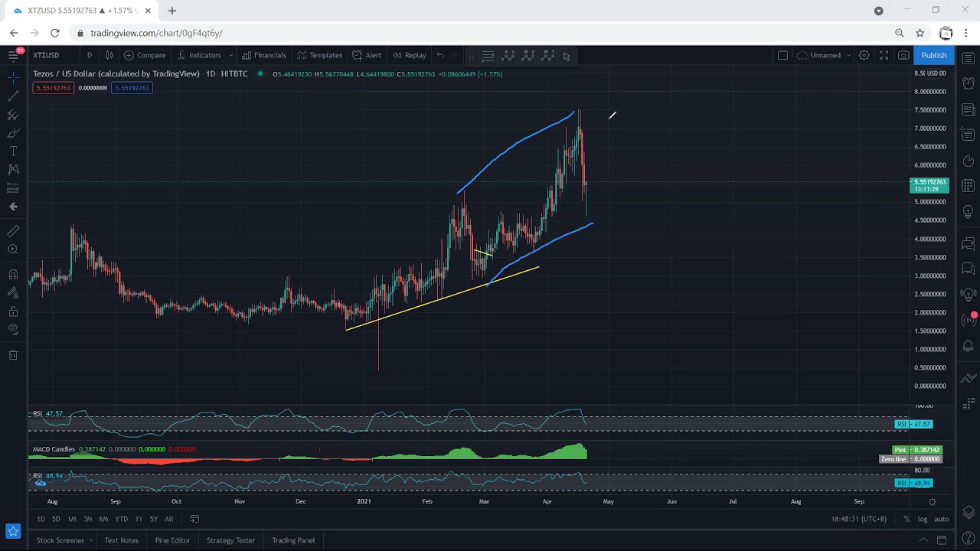
Task: Toggle lock all drawing tools
Action: pos(13,311)
